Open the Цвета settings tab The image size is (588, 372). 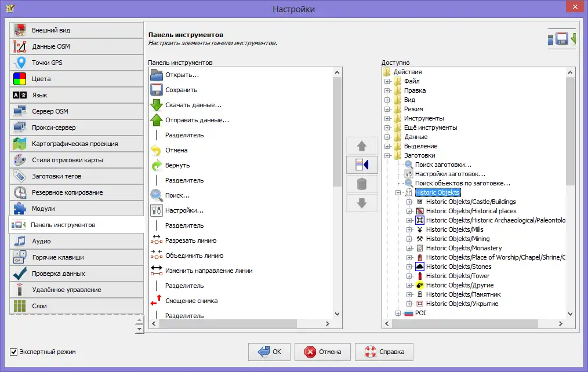(x=76, y=79)
